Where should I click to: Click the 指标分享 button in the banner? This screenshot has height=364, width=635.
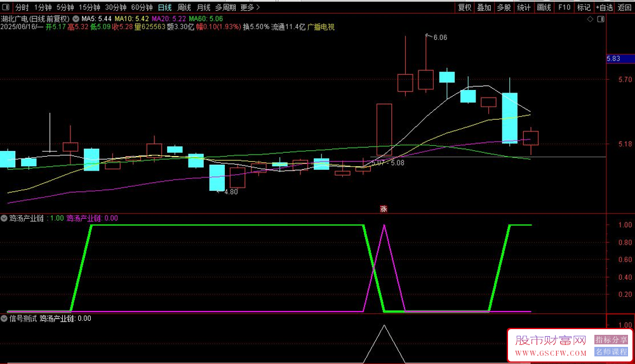click(611, 340)
